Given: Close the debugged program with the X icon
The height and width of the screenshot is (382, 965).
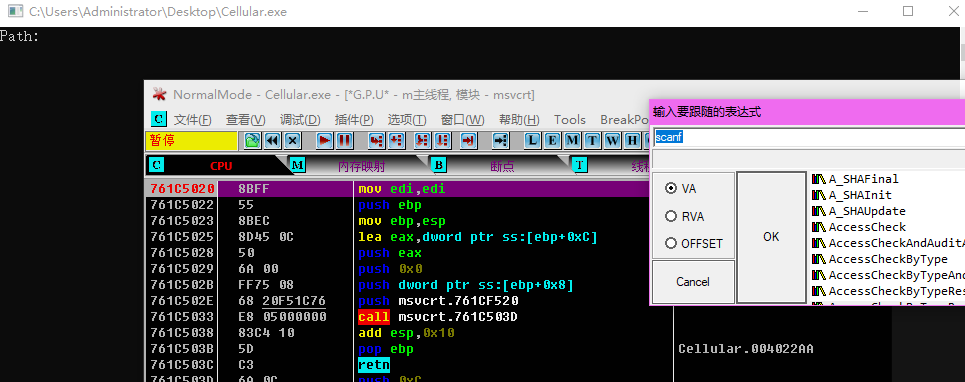Looking at the screenshot, I should click(x=292, y=141).
